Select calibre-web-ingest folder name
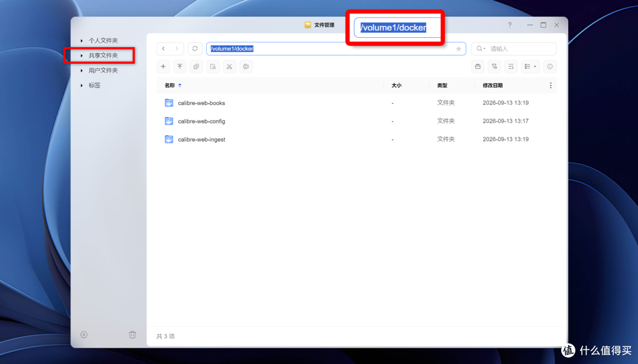Viewport: 638px width, 364px height. [201, 139]
